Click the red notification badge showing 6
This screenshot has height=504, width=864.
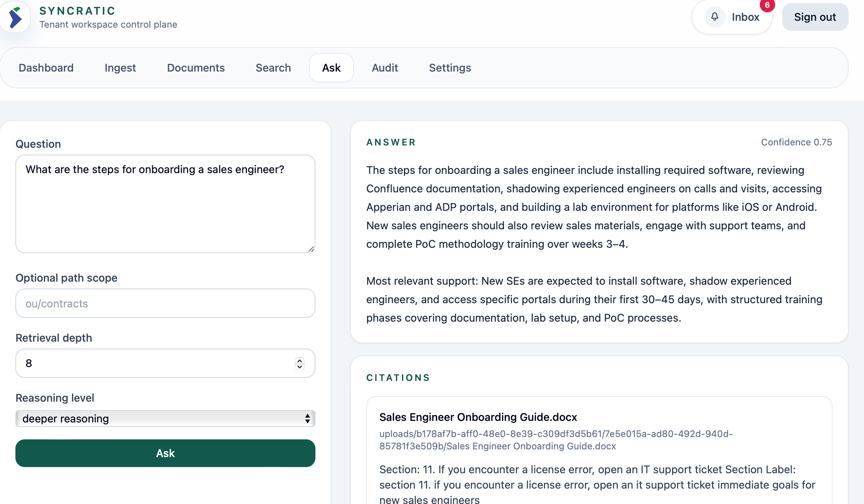[767, 5]
